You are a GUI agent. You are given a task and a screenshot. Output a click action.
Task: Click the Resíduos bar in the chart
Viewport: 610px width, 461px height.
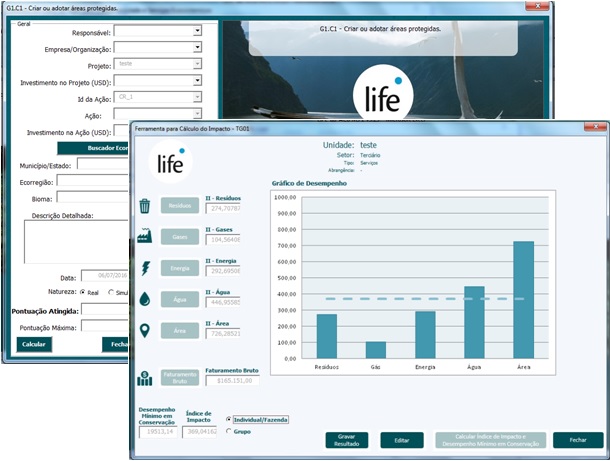[x=327, y=337]
